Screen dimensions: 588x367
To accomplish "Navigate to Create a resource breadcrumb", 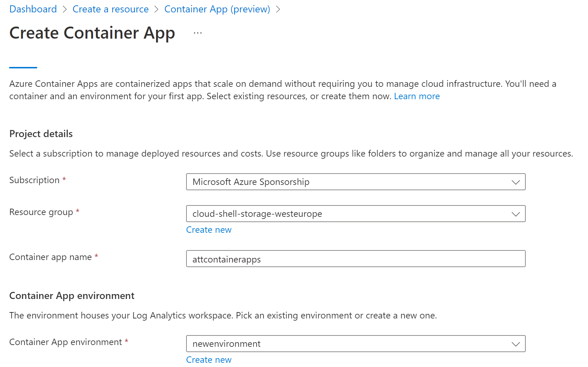I will pyautogui.click(x=110, y=9).
